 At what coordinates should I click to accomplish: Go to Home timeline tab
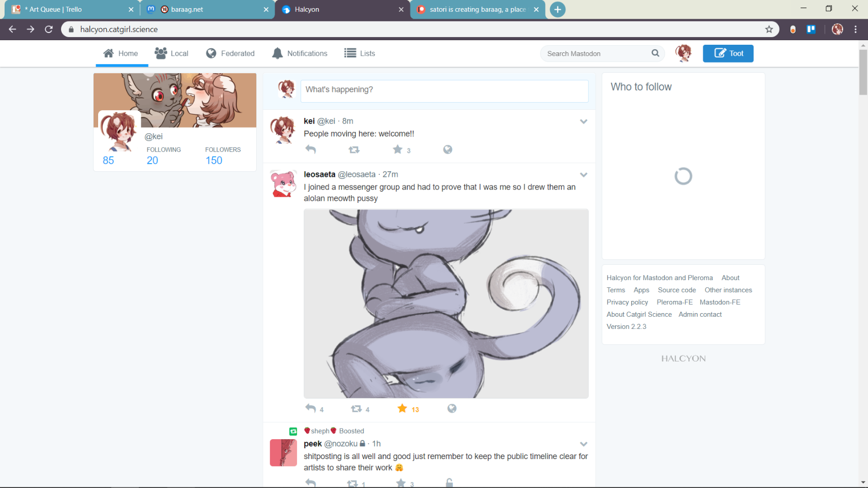(x=121, y=53)
